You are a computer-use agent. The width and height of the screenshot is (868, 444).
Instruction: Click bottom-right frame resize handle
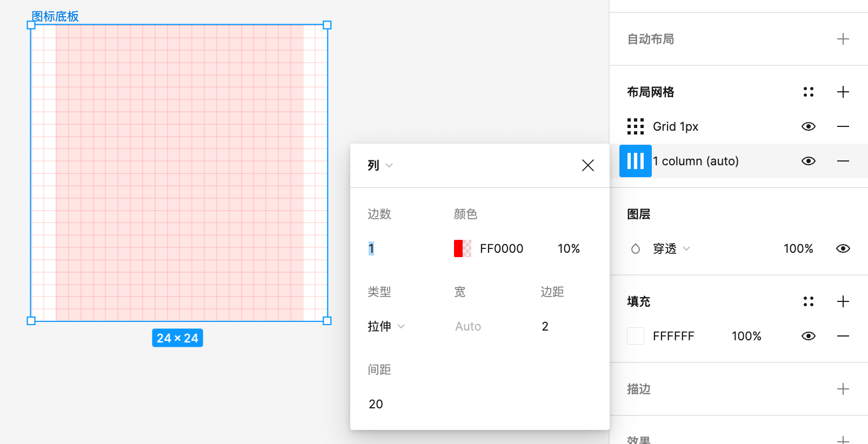[327, 321]
